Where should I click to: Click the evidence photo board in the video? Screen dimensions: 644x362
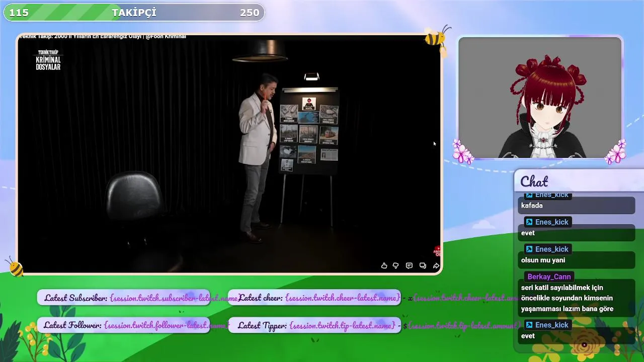308,132
